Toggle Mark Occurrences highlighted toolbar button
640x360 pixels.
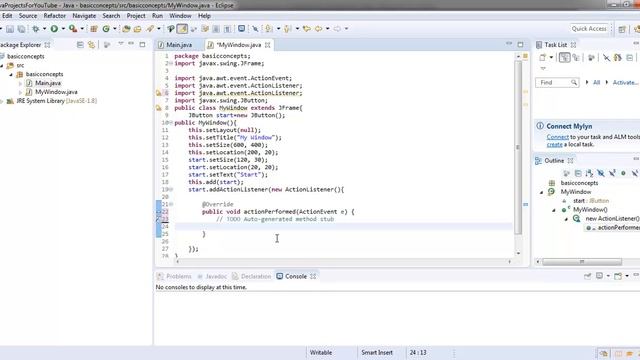182,29
